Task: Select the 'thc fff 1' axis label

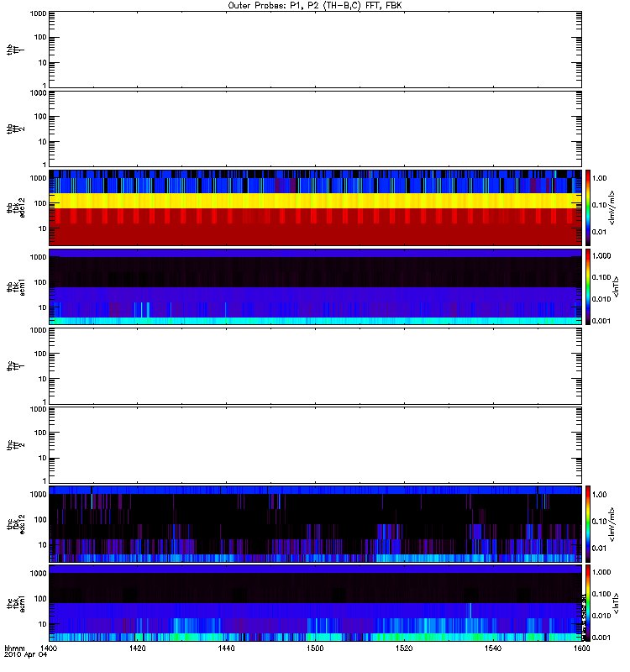Action: pos(15,366)
